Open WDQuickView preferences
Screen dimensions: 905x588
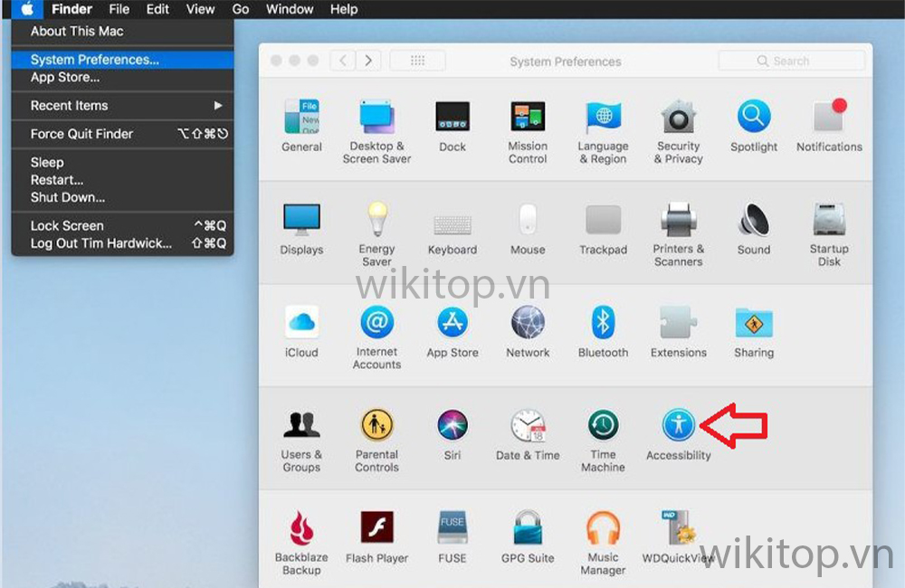(x=678, y=537)
